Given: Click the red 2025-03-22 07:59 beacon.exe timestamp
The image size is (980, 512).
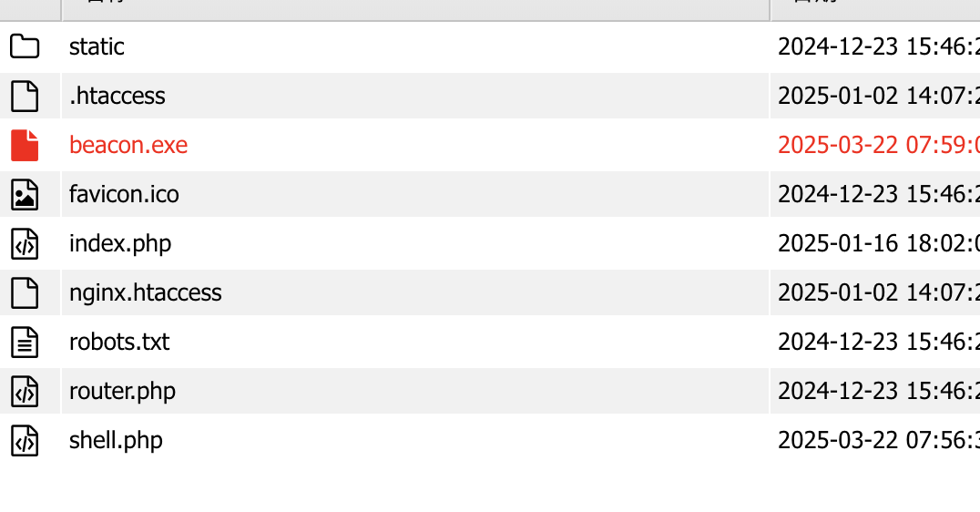Looking at the screenshot, I should tap(879, 145).
